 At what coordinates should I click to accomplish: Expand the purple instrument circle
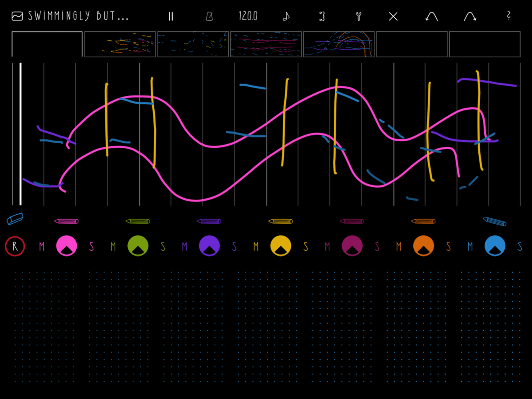pyautogui.click(x=209, y=246)
